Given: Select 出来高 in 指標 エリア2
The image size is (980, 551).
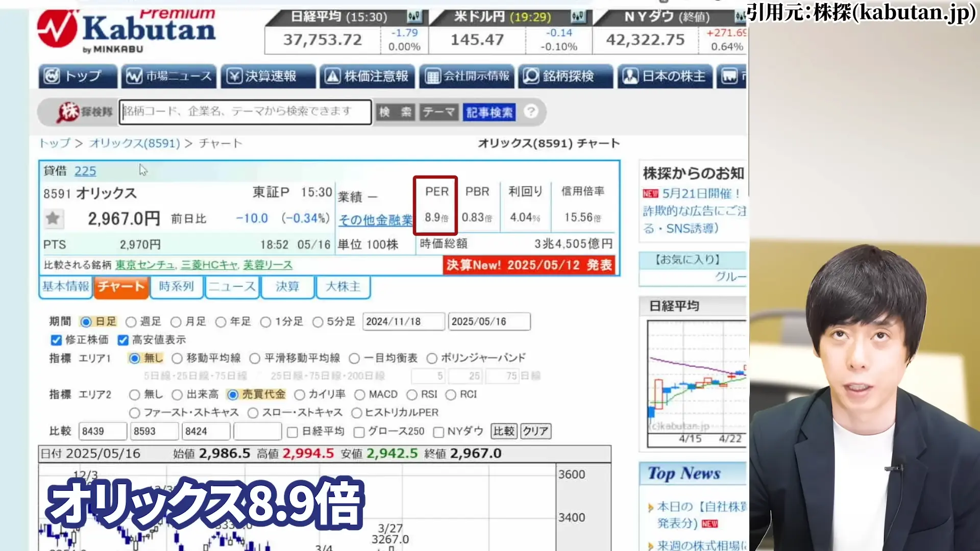Looking at the screenshot, I should [177, 395].
